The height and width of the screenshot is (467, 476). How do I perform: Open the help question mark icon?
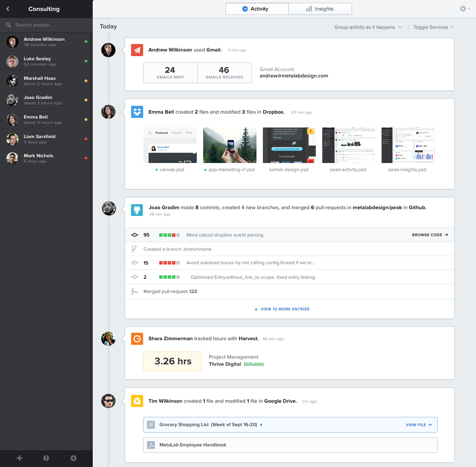click(46, 458)
